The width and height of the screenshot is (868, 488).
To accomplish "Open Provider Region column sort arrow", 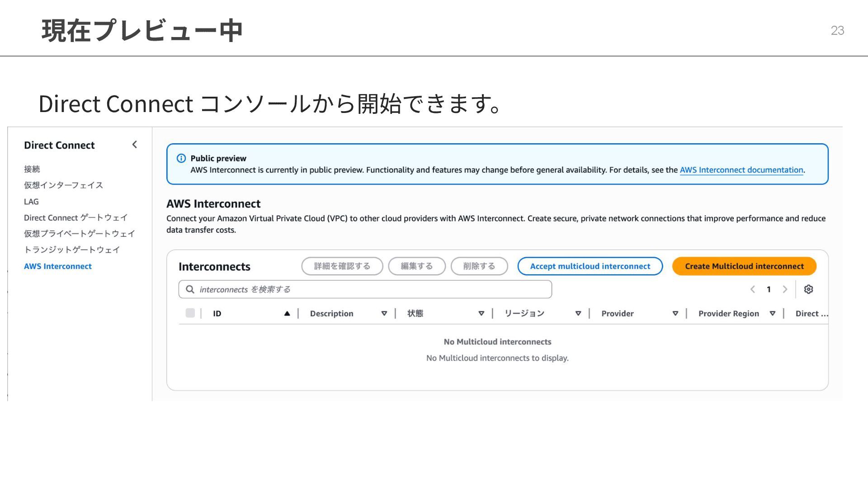I will click(x=772, y=314).
